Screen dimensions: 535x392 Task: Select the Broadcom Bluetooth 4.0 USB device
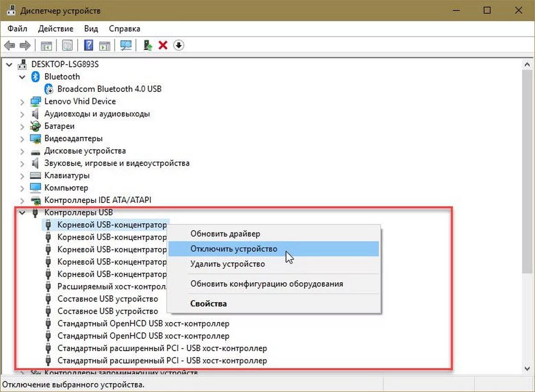tap(109, 89)
